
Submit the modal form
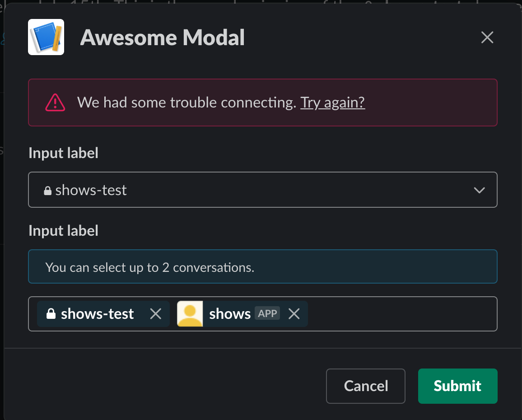[x=458, y=386]
